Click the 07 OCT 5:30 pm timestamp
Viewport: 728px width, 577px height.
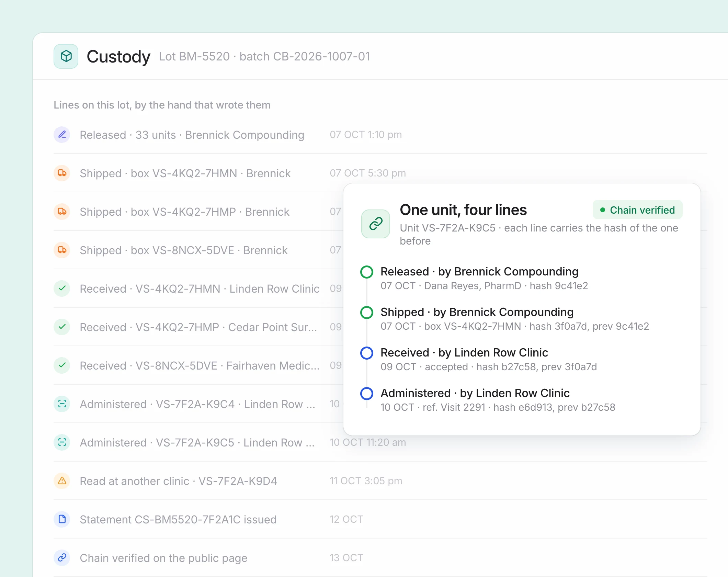[368, 173]
